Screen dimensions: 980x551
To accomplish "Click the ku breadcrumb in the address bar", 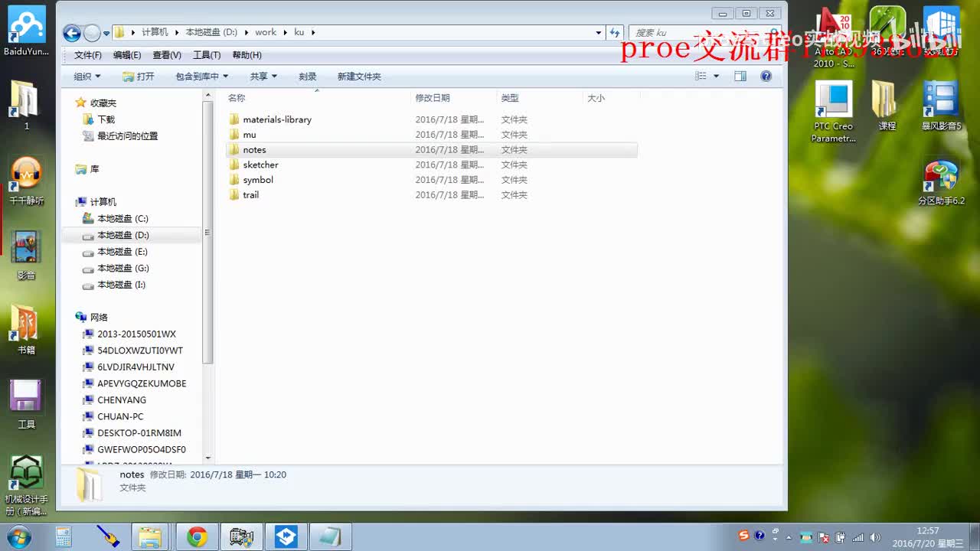I will [299, 33].
